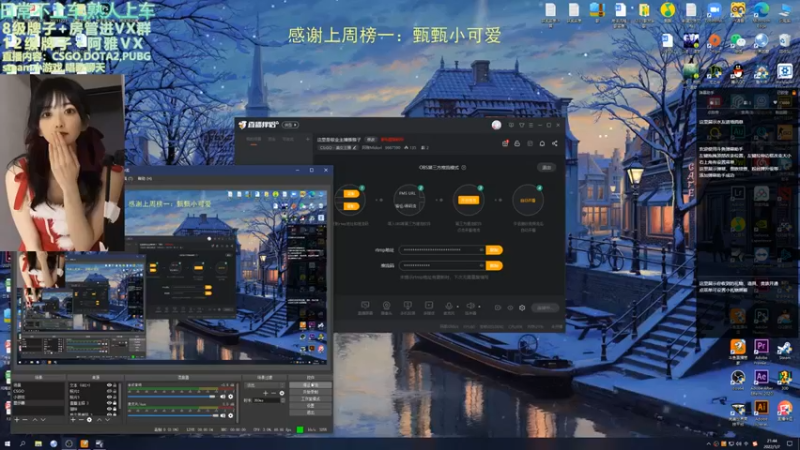The image size is (800, 450).
Task: Click orange start-live button in third step circle
Action: [x=468, y=200]
